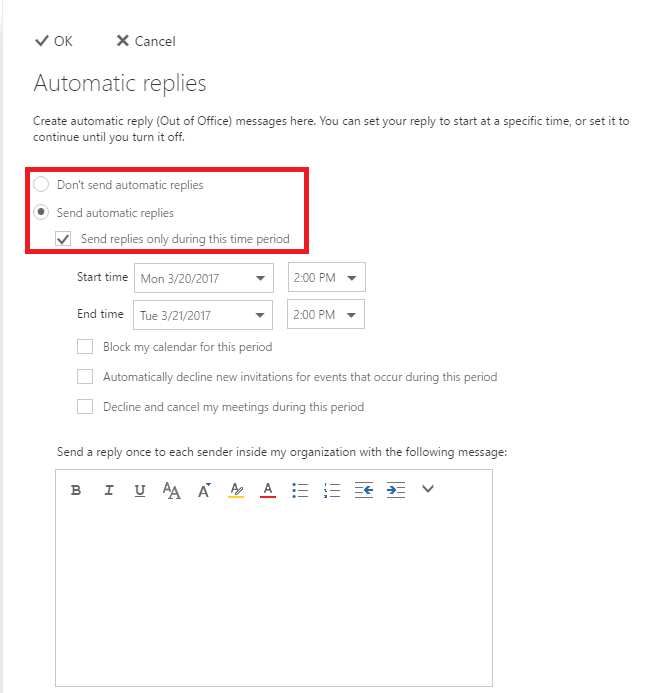Check Block my calendar for this period

click(85, 347)
